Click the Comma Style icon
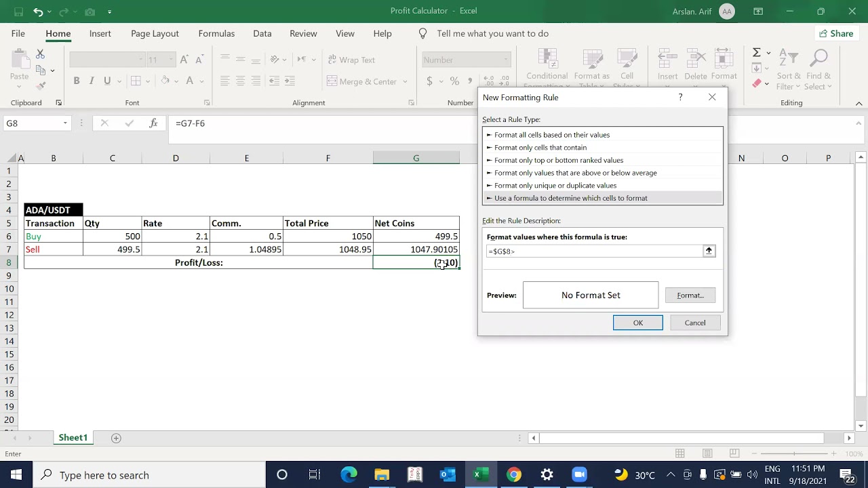Screen dimensions: 868x488 coord(470,81)
